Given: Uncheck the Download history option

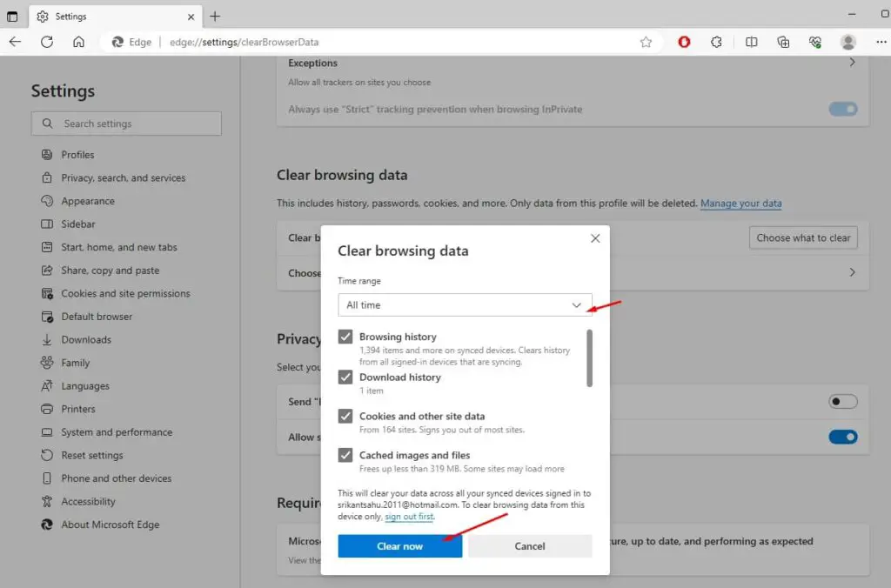Looking at the screenshot, I should [346, 377].
